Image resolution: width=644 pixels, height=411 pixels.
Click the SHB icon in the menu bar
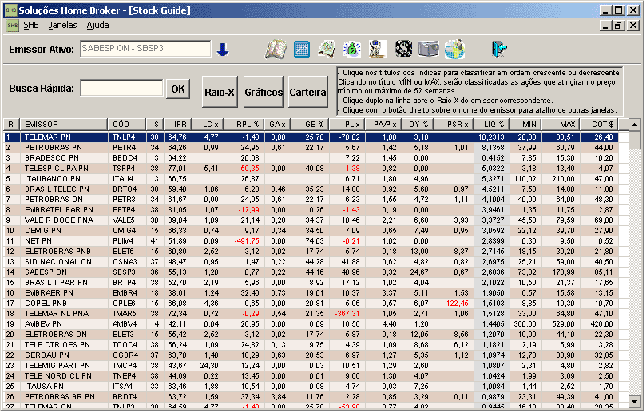(13, 25)
